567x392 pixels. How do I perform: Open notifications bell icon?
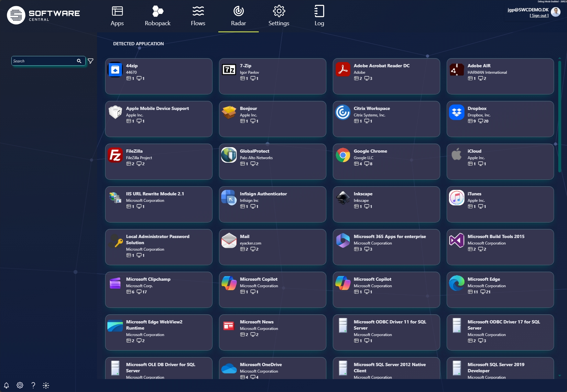pyautogui.click(x=6, y=385)
